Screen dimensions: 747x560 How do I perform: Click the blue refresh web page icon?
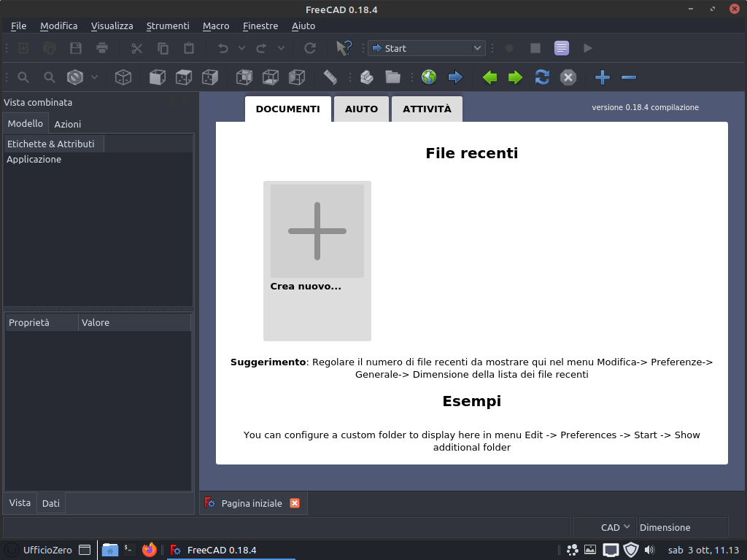click(x=542, y=77)
